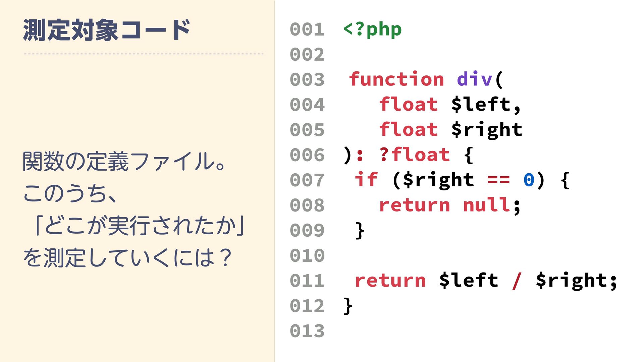Image resolution: width=644 pixels, height=362 pixels.
Task: Click the div function name
Action: point(474,79)
